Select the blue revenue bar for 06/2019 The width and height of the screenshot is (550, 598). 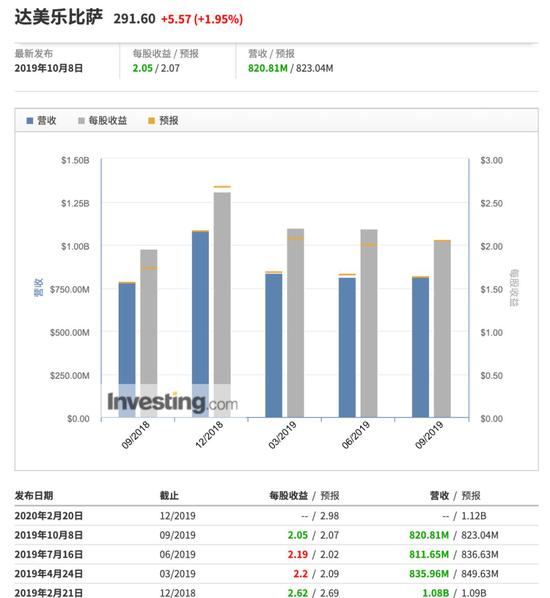[347, 347]
